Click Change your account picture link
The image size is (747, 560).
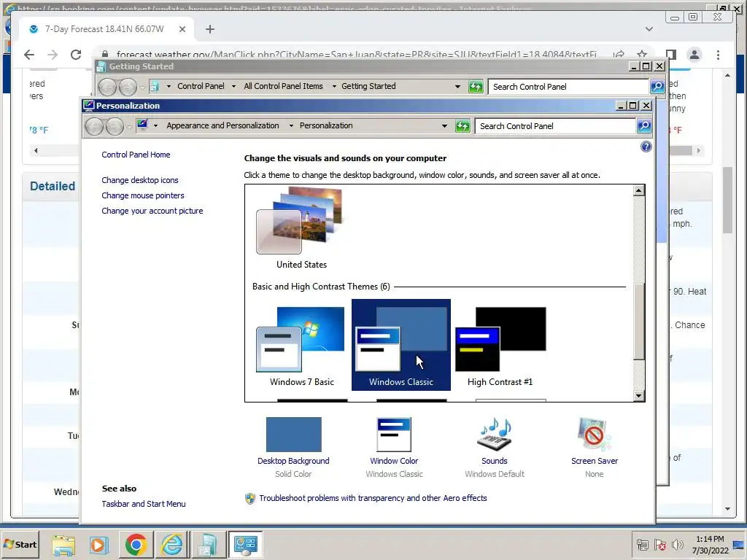point(152,211)
